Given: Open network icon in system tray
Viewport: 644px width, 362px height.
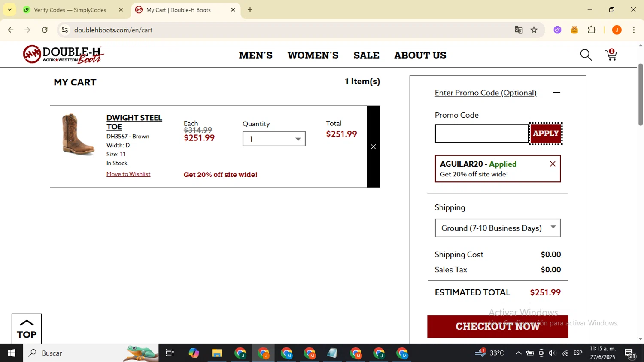Looking at the screenshot, I should coord(565,353).
